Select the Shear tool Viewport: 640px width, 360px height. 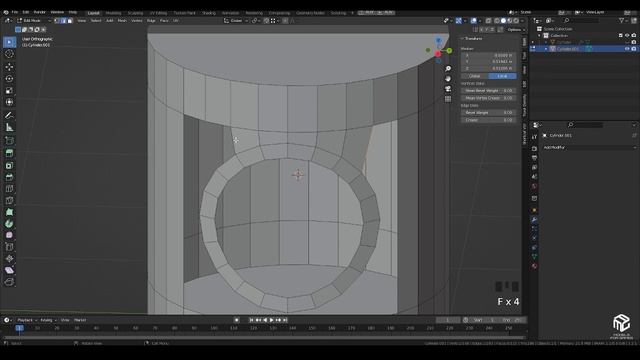9,270
